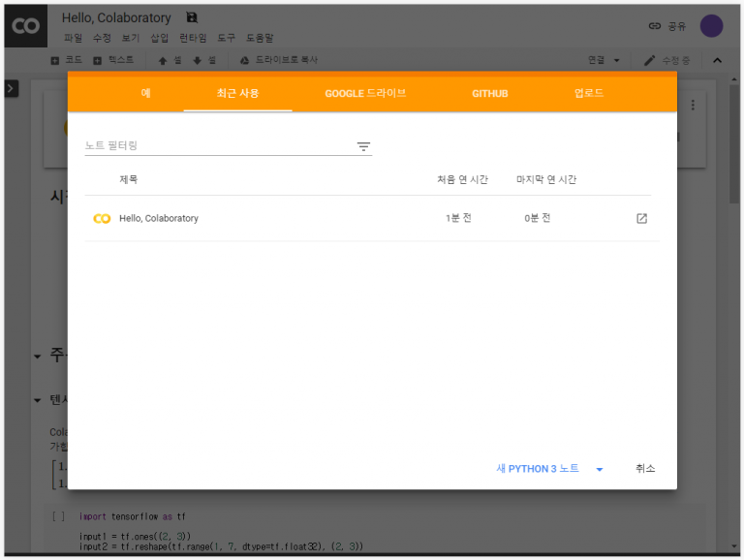This screenshot has width=744, height=560.
Task: Add a 코드 cell from toolbar
Action: pos(67,60)
